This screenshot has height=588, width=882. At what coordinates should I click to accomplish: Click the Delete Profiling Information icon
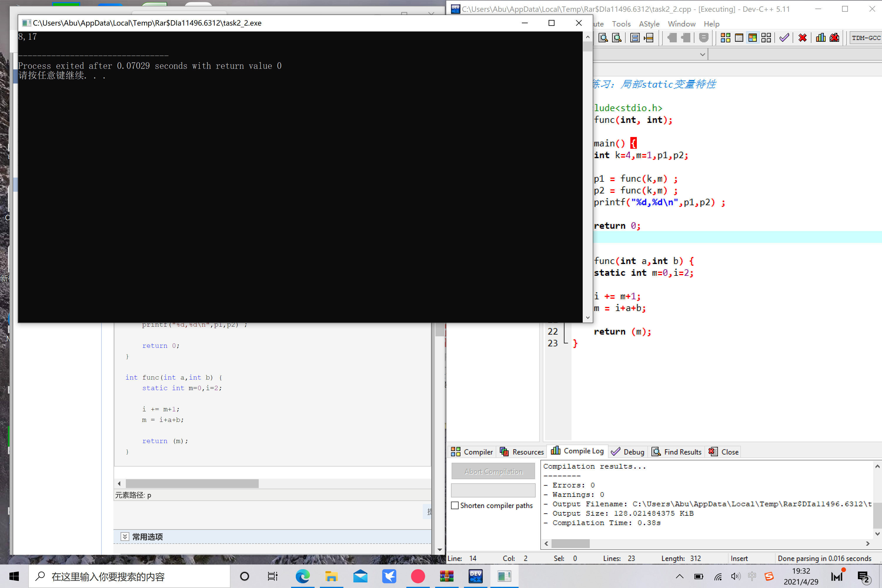tap(834, 38)
